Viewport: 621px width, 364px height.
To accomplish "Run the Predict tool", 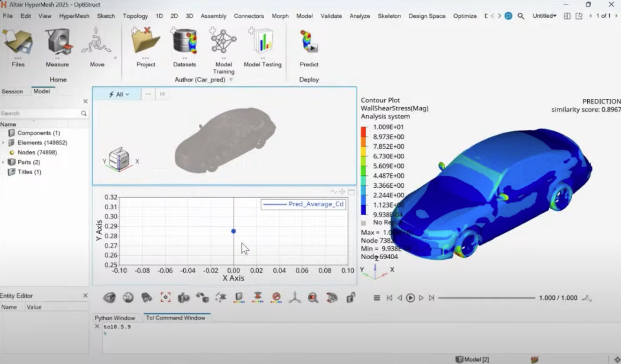I will click(309, 47).
